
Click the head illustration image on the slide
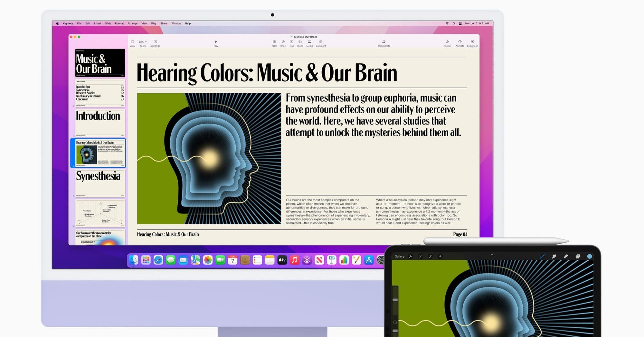pos(209,159)
